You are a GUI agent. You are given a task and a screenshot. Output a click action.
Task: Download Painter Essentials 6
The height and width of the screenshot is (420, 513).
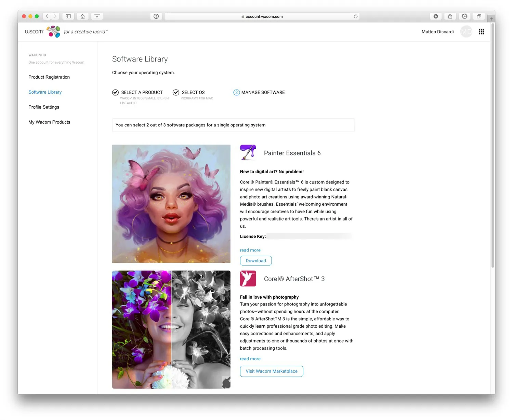tap(256, 260)
